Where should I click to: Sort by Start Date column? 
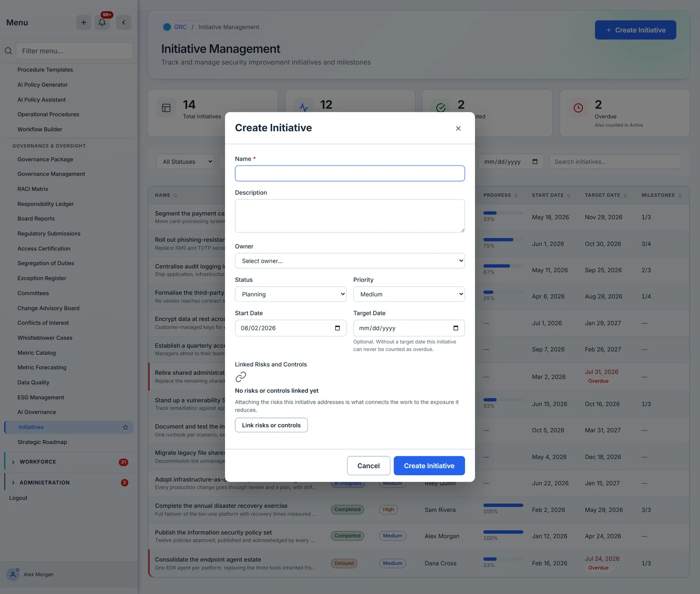pyautogui.click(x=551, y=195)
